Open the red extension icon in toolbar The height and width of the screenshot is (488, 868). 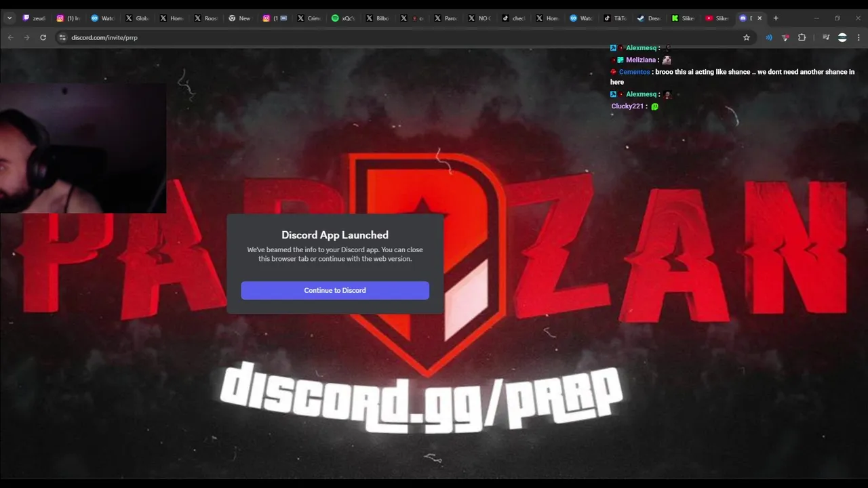[x=785, y=37]
